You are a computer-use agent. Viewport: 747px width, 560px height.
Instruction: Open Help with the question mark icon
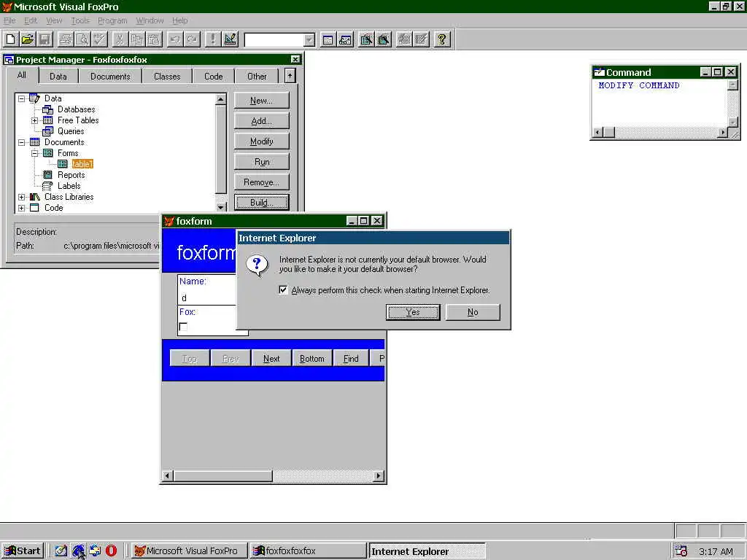(441, 39)
